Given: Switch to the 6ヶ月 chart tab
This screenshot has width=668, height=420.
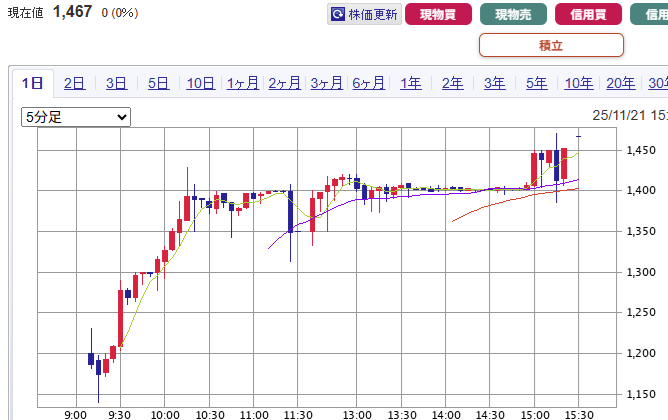Looking at the screenshot, I should pos(369,83).
